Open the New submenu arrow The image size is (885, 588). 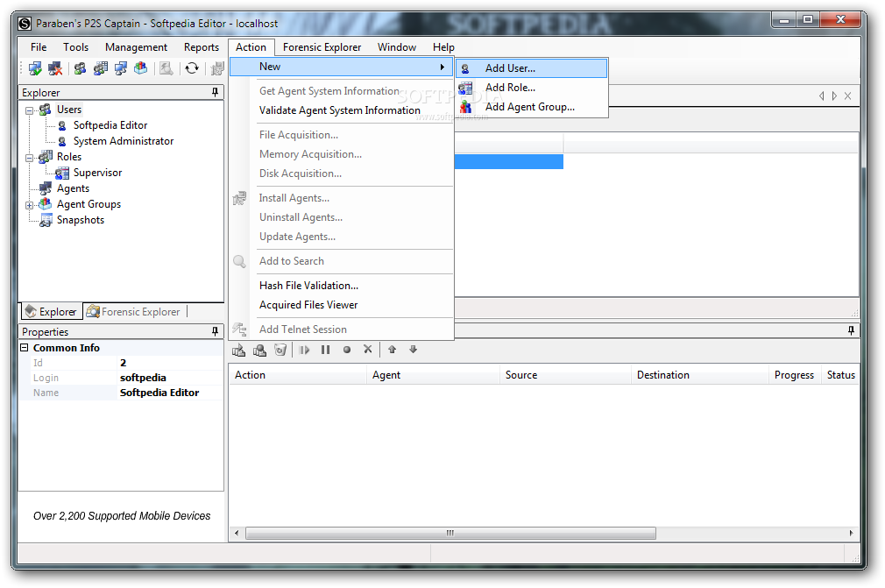point(442,67)
